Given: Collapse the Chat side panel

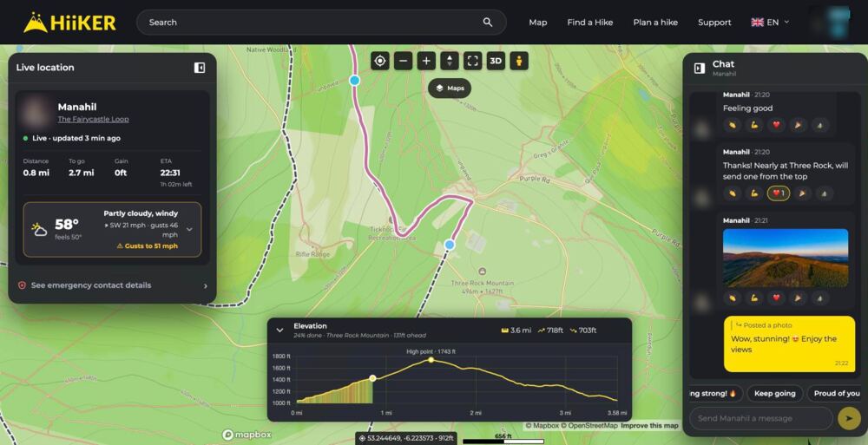Looking at the screenshot, I should (x=699, y=68).
